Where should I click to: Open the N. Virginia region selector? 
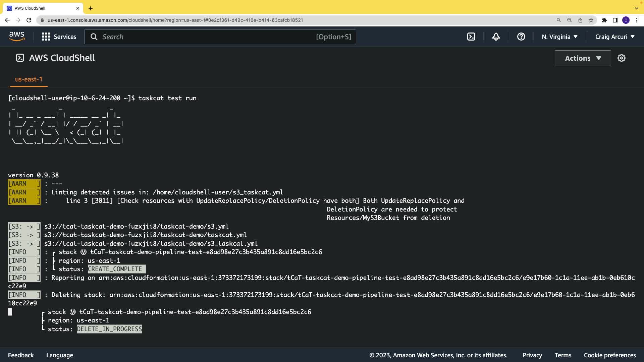(x=559, y=37)
